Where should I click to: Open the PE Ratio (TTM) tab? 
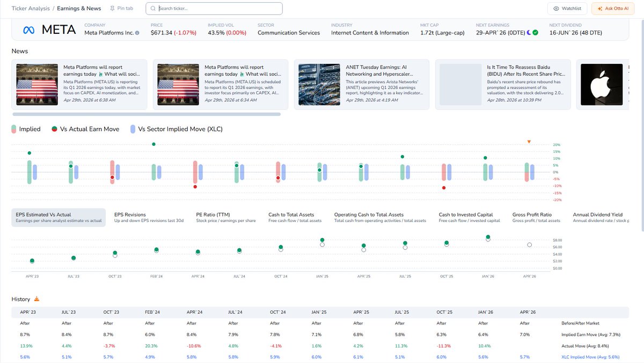coord(226,217)
